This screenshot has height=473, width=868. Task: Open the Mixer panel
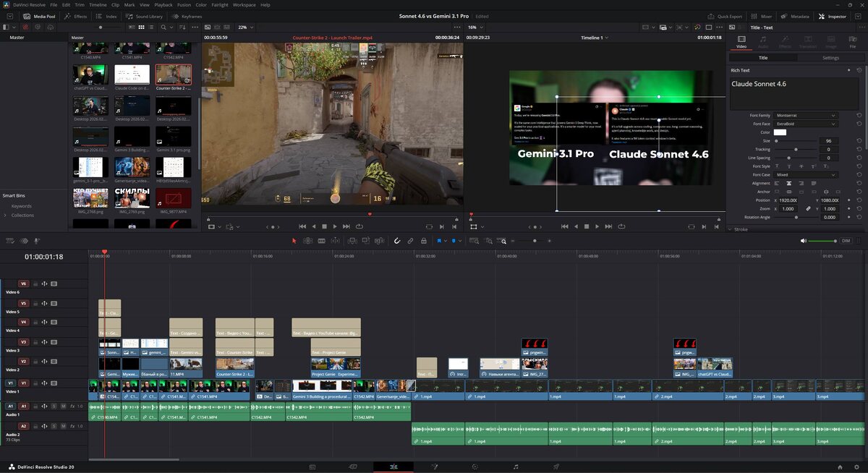tap(761, 16)
